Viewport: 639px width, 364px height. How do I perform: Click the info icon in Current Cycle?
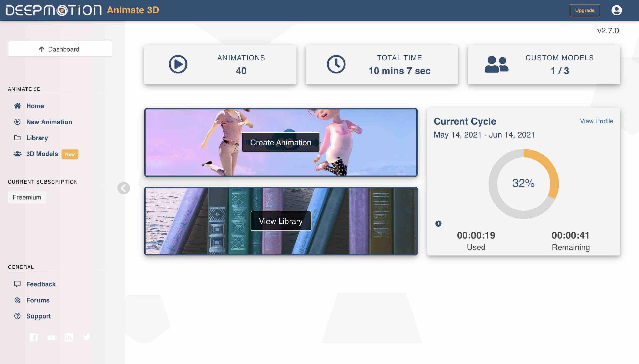[438, 224]
